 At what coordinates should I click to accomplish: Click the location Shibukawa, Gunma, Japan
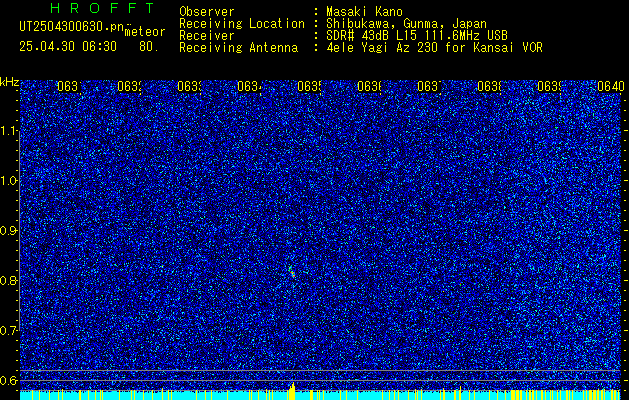pyautogui.click(x=406, y=24)
